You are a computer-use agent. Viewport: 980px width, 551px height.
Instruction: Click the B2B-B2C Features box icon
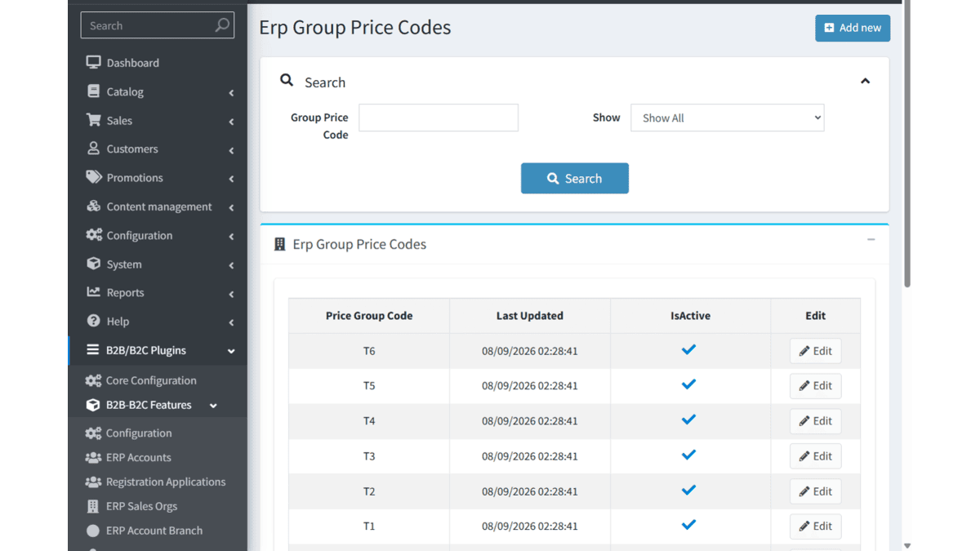click(93, 405)
